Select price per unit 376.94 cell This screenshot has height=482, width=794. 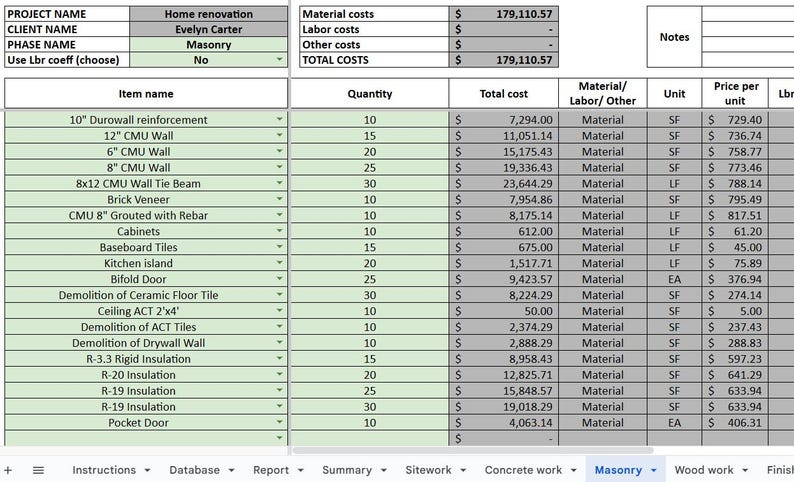coord(735,279)
